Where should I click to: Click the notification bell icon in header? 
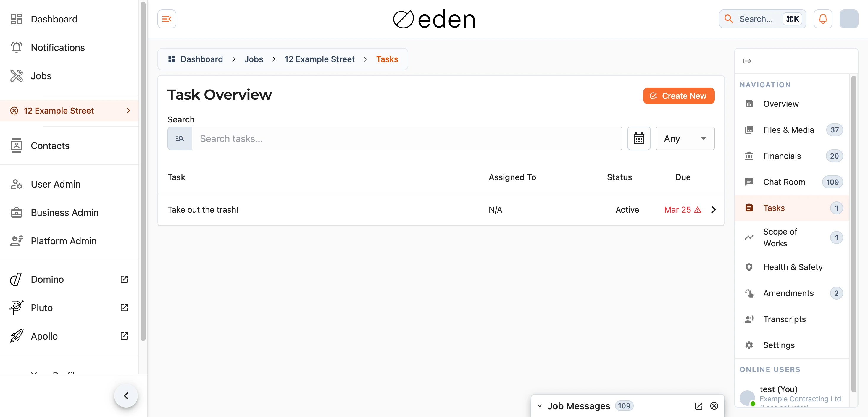point(822,19)
